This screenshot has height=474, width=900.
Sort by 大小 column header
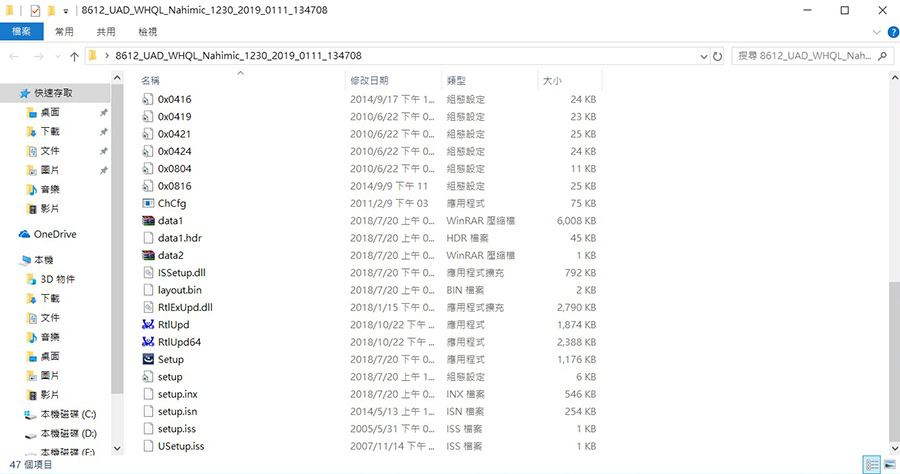pyautogui.click(x=552, y=80)
